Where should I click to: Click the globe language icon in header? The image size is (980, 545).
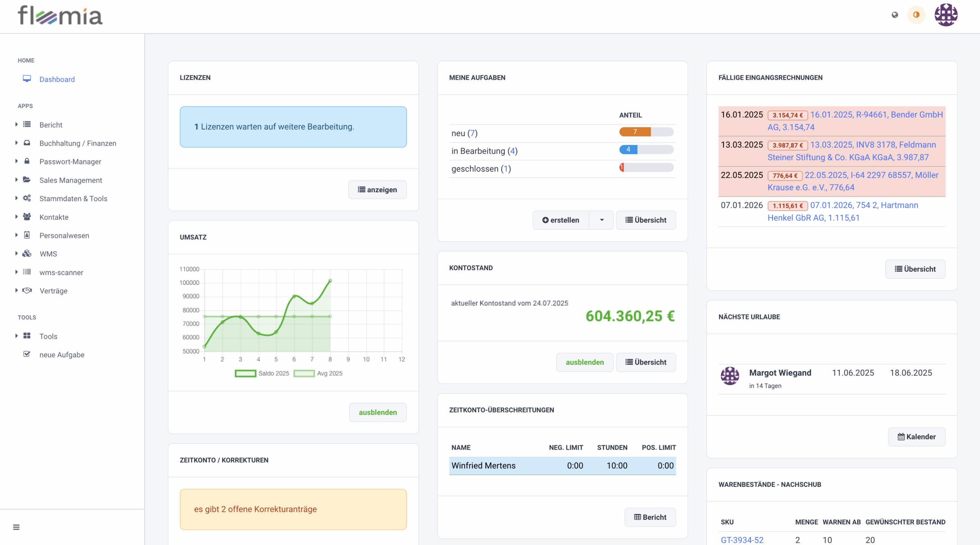(895, 15)
